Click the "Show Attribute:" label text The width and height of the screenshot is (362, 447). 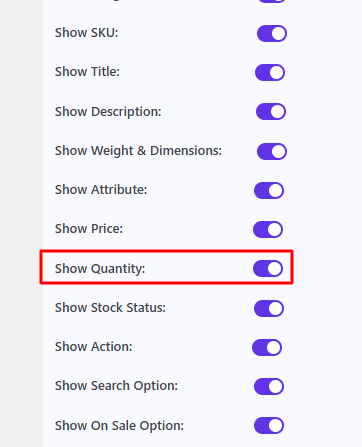pyautogui.click(x=101, y=190)
